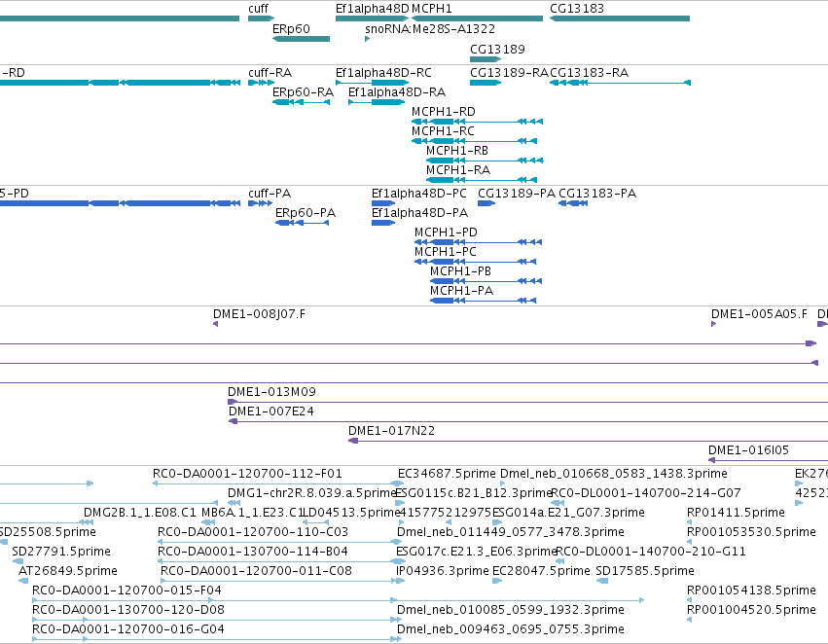Select snoRNA:Me28S-A1322 feature
Screen dimensions: 828x644
point(368,39)
